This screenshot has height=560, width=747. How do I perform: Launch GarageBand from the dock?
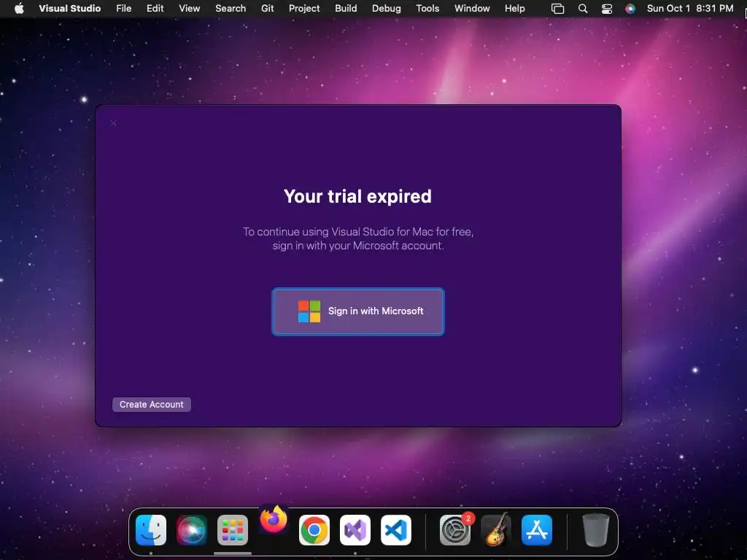(x=496, y=530)
